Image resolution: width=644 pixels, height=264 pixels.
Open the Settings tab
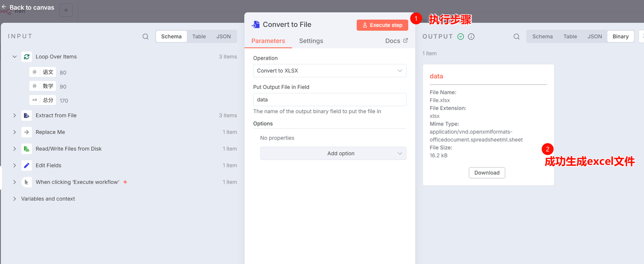tap(311, 41)
